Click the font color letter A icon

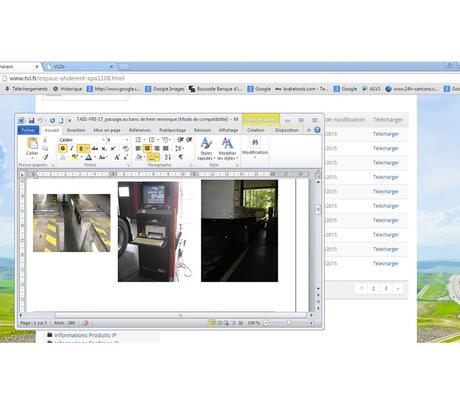[88, 157]
